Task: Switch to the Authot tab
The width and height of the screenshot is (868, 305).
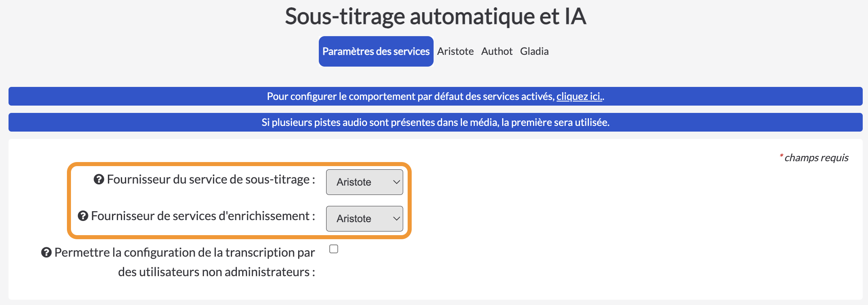Action: click(x=497, y=51)
